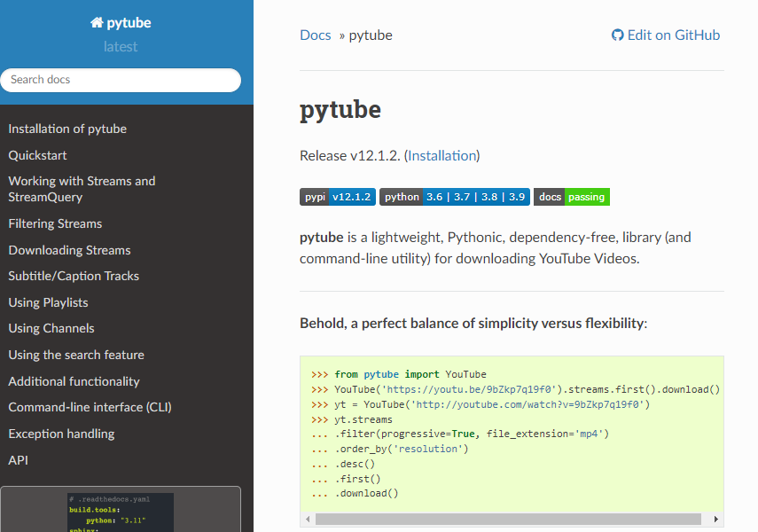Viewport: 758px width, 532px height.
Task: Click the .order_by('resolution') code line
Action: point(390,449)
